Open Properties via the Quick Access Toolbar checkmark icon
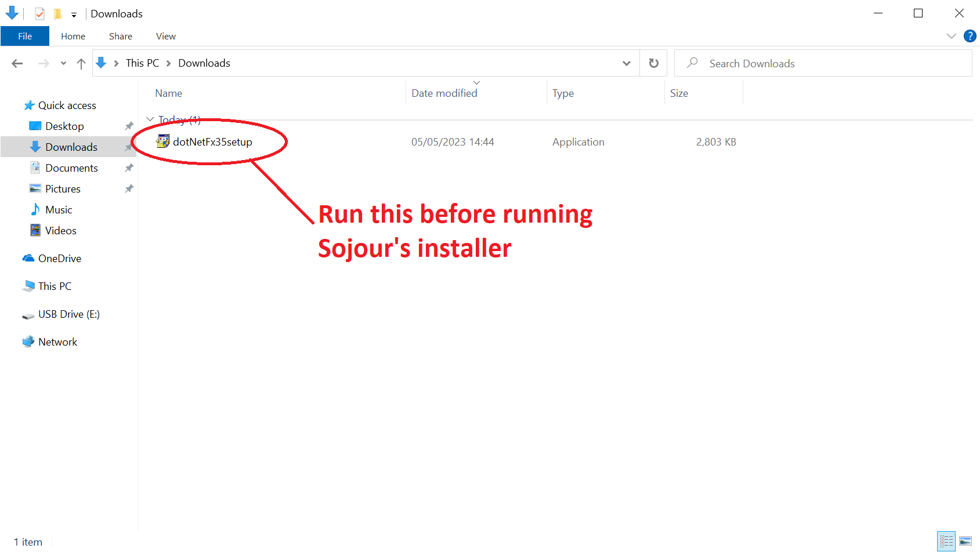This screenshot has height=552, width=980. pos(39,13)
